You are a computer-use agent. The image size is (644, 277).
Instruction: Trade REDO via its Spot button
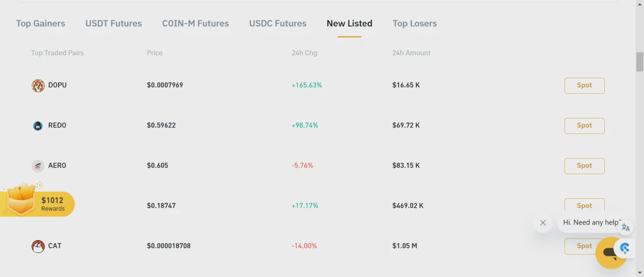point(584,126)
